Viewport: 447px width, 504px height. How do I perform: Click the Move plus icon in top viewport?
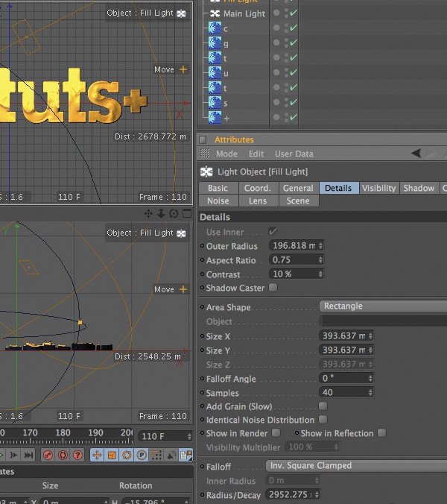click(183, 69)
